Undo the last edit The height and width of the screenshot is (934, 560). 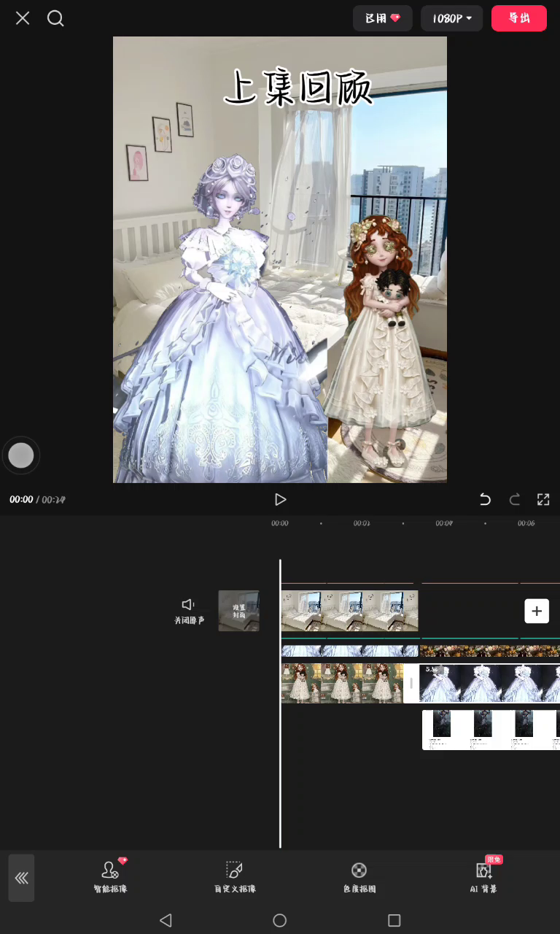(x=485, y=499)
